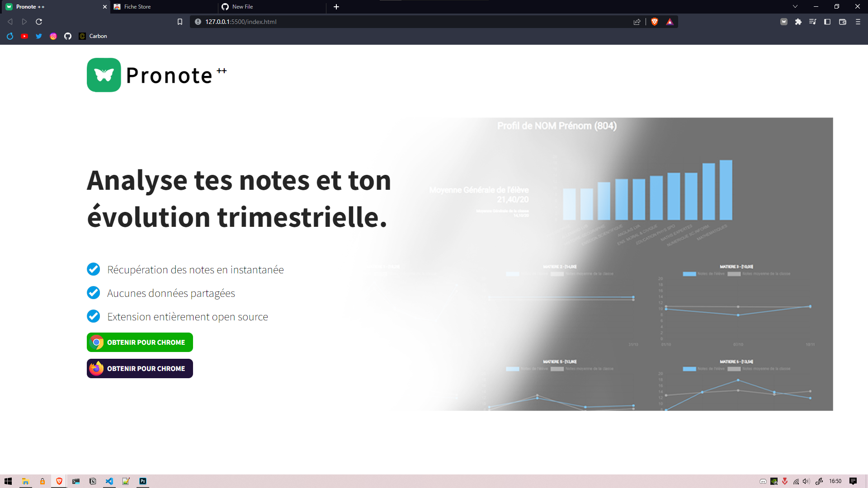Screen dimensions: 868x488
Task: Open Brave Rewards
Action: 670,21
